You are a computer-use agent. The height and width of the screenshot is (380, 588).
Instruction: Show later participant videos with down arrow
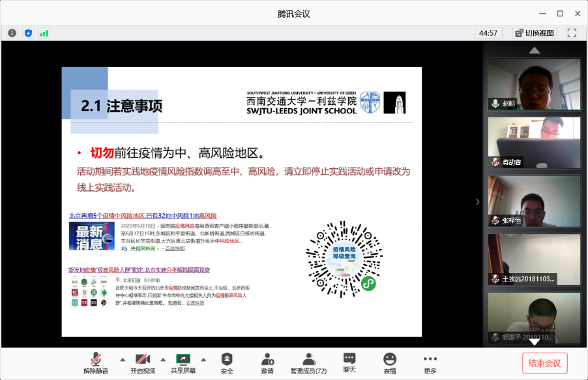[535, 342]
